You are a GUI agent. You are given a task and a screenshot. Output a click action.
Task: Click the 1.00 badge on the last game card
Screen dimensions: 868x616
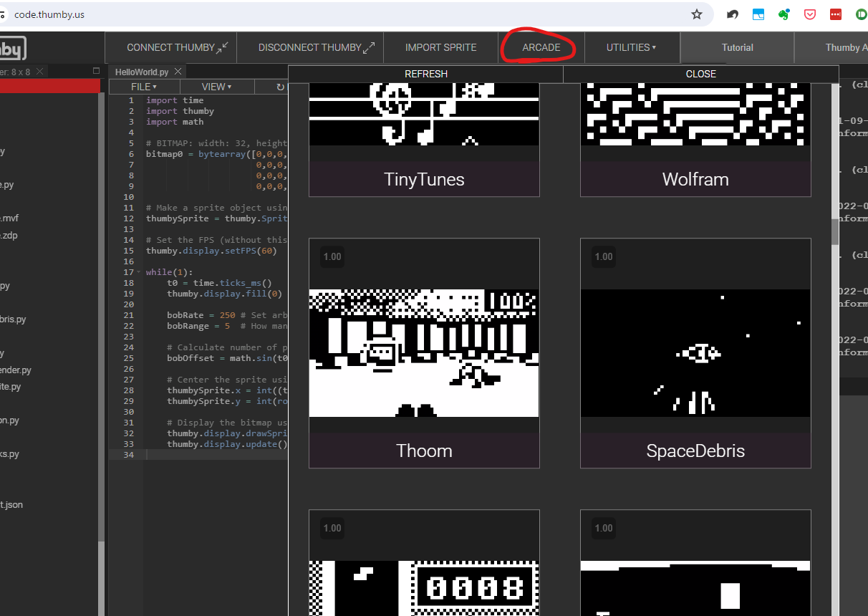(x=603, y=528)
